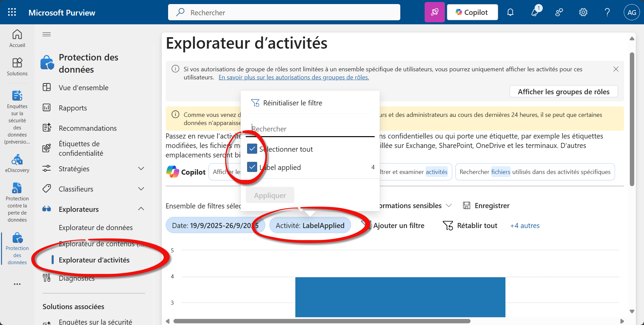Toggle the Label applied checkbox

click(x=252, y=167)
